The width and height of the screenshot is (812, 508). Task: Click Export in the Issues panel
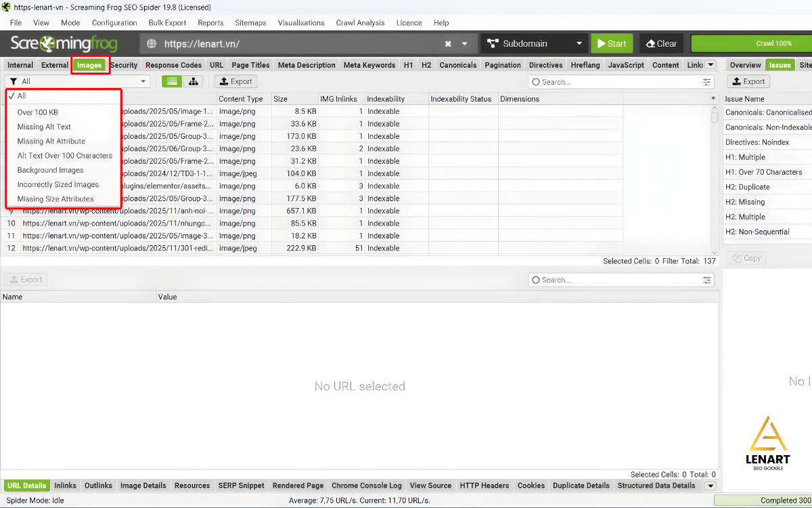[x=748, y=82]
